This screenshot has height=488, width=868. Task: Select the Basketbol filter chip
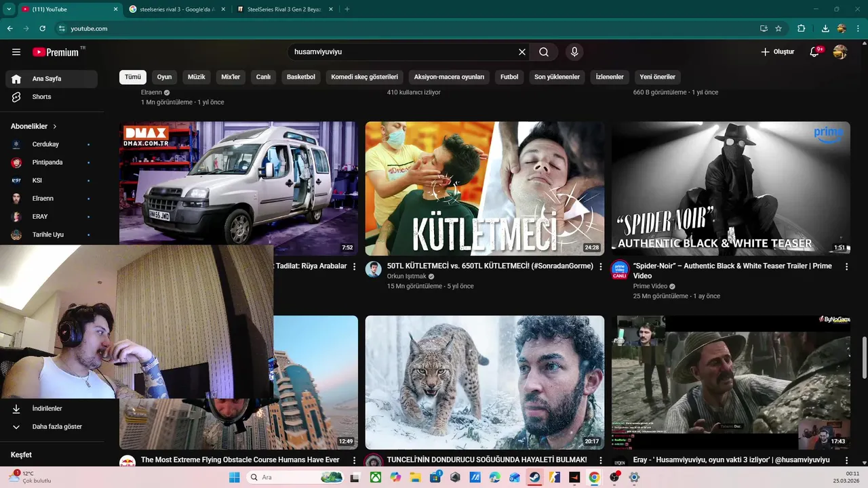[301, 77]
